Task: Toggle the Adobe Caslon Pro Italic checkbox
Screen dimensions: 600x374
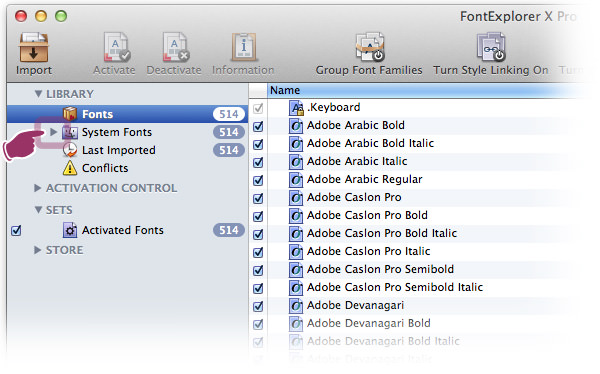Action: 258,252
